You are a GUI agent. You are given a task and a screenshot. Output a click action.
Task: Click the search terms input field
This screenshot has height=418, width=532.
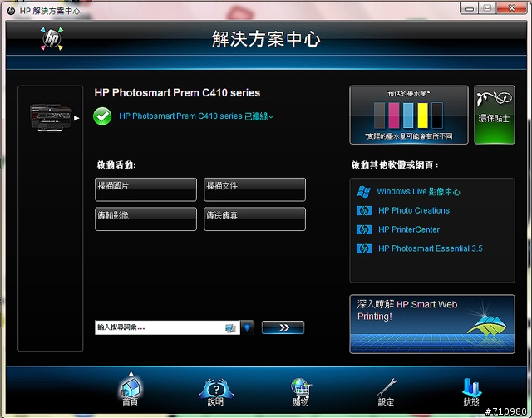point(167,327)
